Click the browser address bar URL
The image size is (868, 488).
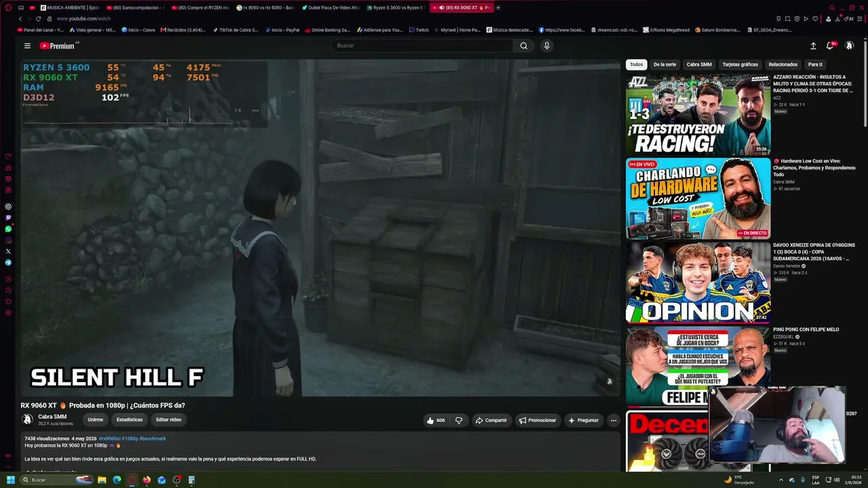[83, 19]
